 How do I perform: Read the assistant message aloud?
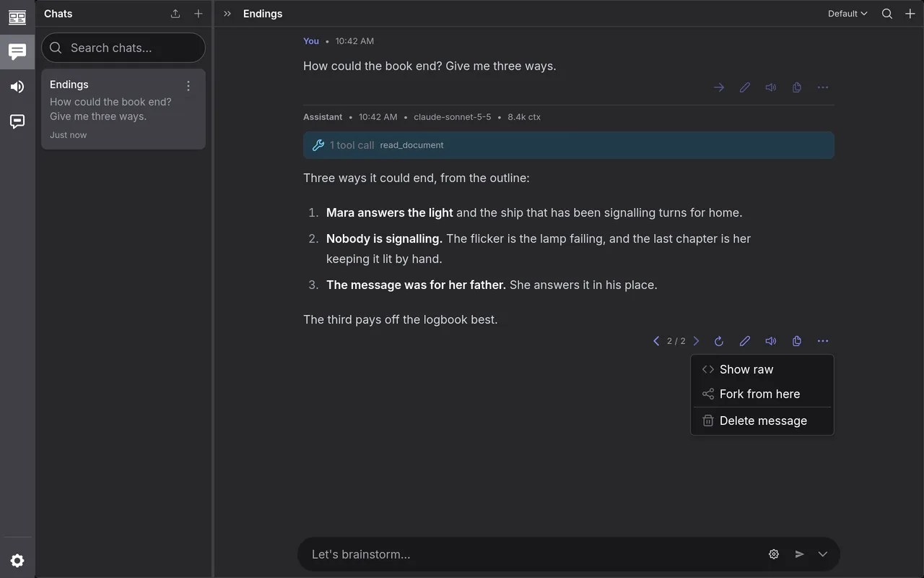tap(771, 341)
